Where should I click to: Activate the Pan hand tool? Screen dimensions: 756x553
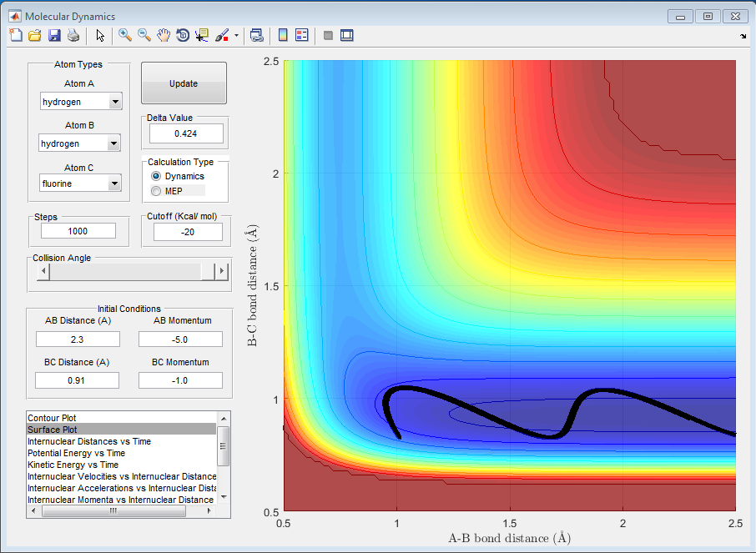(x=164, y=35)
